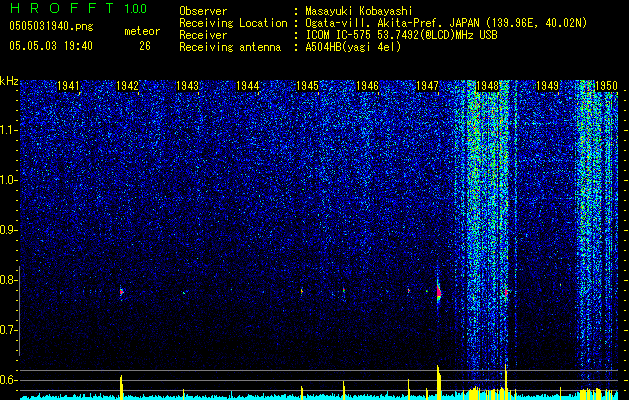The width and height of the screenshot is (629, 400).
Task: Click the 0.6 kHz axis label
Action: click(x=9, y=380)
